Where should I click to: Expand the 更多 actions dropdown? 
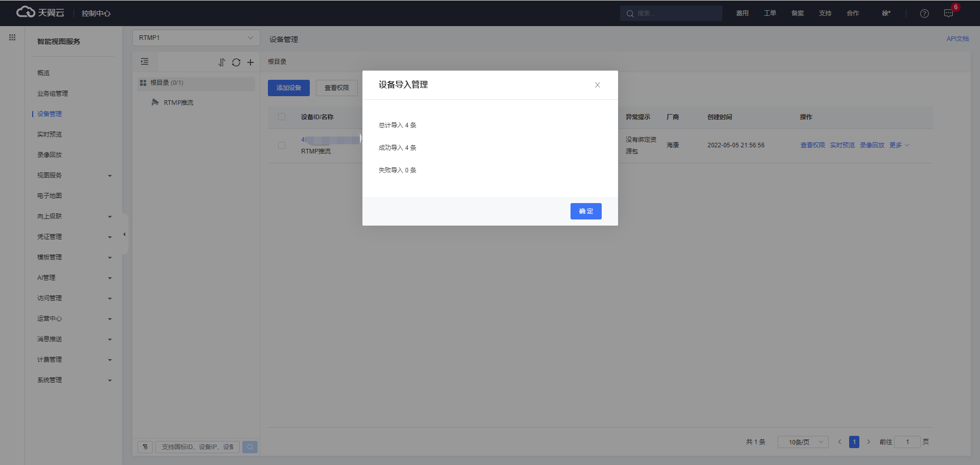[x=899, y=145]
